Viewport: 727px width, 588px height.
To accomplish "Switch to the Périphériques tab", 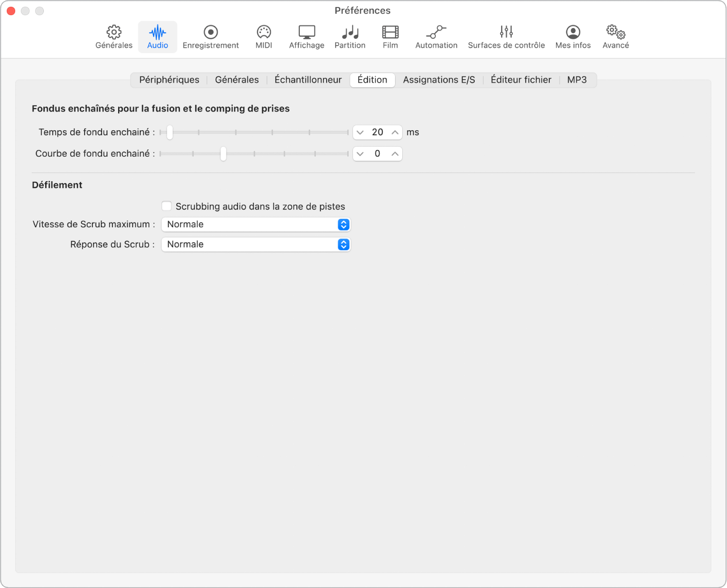I will coord(169,80).
